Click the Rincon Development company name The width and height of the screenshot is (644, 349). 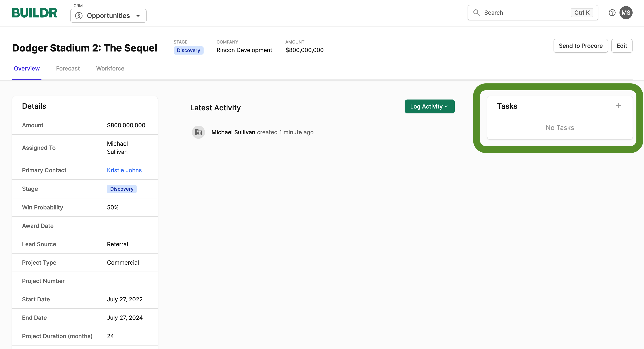point(244,50)
